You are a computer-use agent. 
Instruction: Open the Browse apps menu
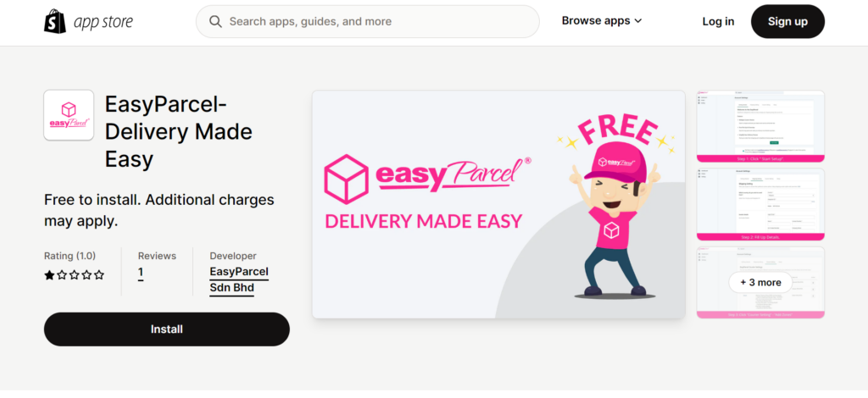click(602, 21)
